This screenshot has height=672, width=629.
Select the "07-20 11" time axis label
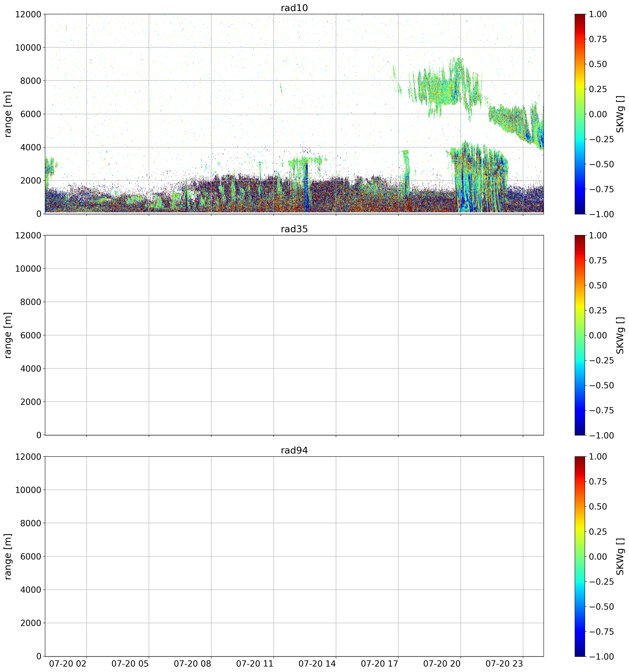[254, 664]
